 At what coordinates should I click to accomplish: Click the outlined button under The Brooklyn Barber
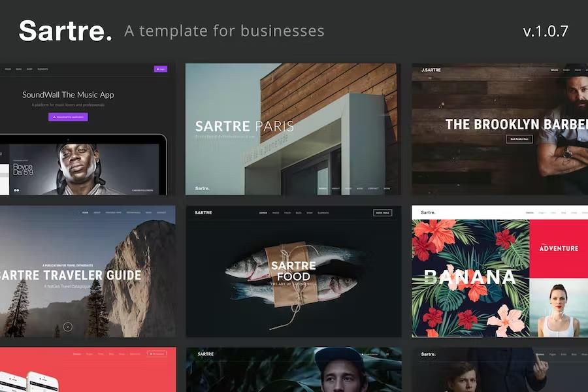pos(519,139)
